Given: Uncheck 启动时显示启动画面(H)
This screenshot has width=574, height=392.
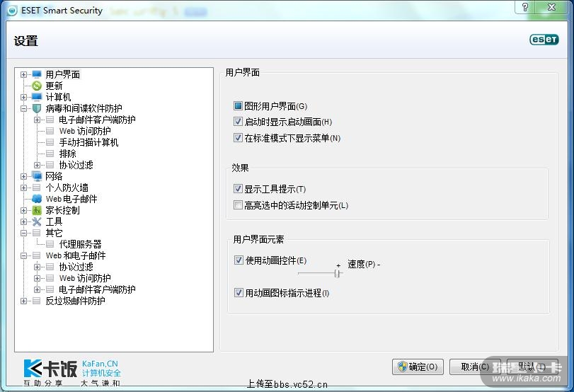Looking at the screenshot, I should tap(238, 122).
